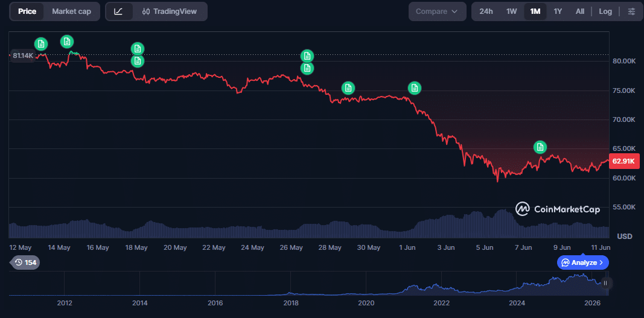Click the 62.91K current price label
Image resolution: width=644 pixels, height=318 pixels.
click(x=624, y=161)
